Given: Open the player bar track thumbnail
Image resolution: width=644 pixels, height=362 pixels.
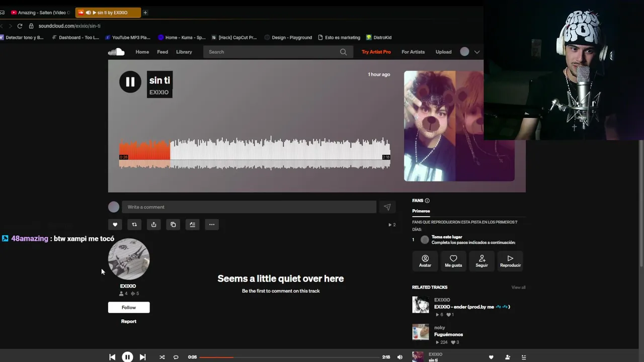Looking at the screenshot, I should pos(418,357).
